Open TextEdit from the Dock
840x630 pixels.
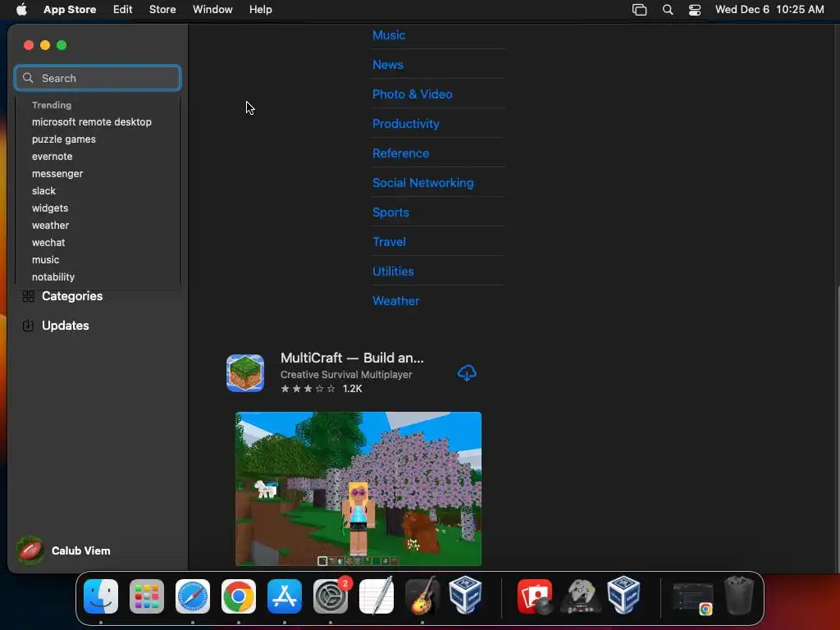[x=376, y=596]
